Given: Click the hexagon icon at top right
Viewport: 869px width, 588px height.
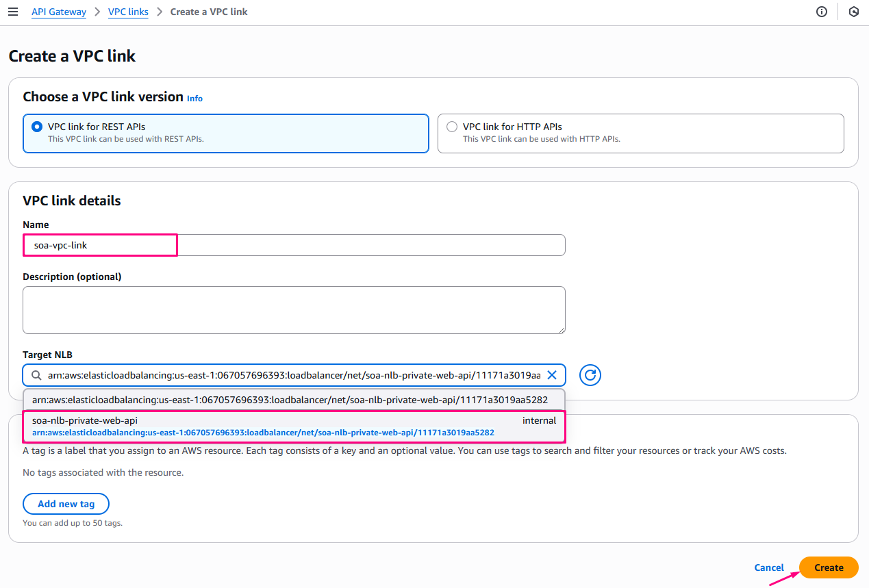Looking at the screenshot, I should pyautogui.click(x=853, y=12).
